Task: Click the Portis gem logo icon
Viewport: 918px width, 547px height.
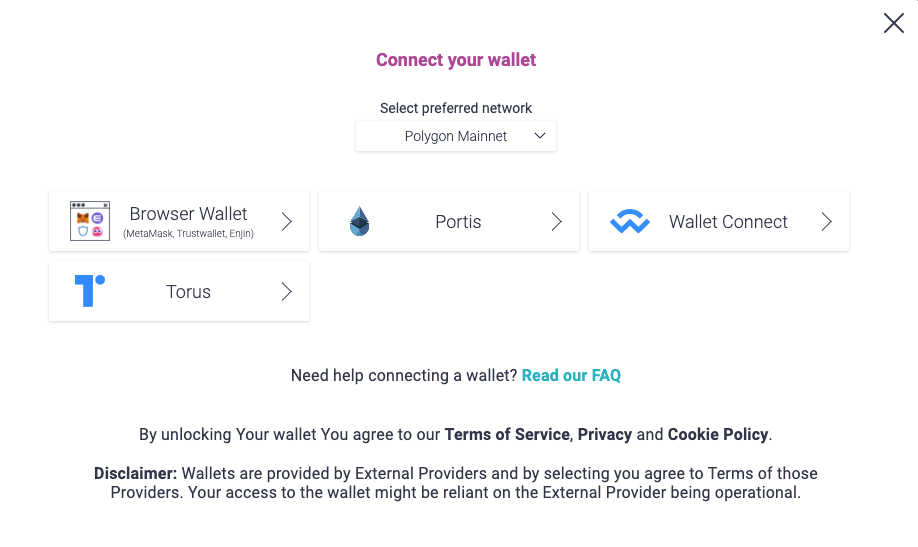Action: pos(359,221)
